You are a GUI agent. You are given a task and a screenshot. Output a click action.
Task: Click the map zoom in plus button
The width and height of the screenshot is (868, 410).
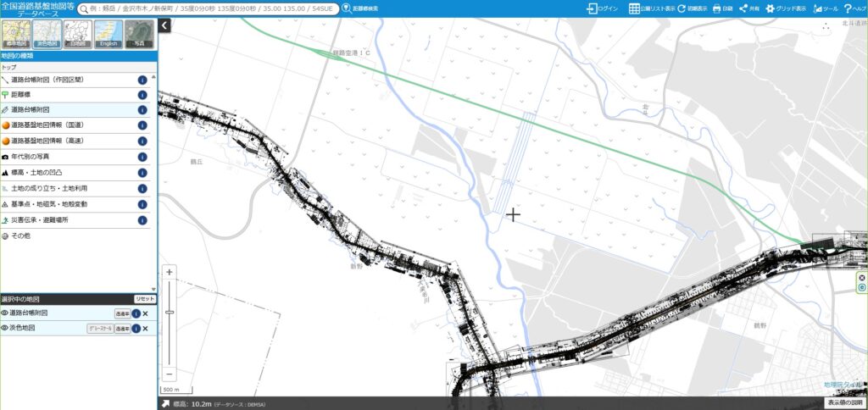pos(170,272)
